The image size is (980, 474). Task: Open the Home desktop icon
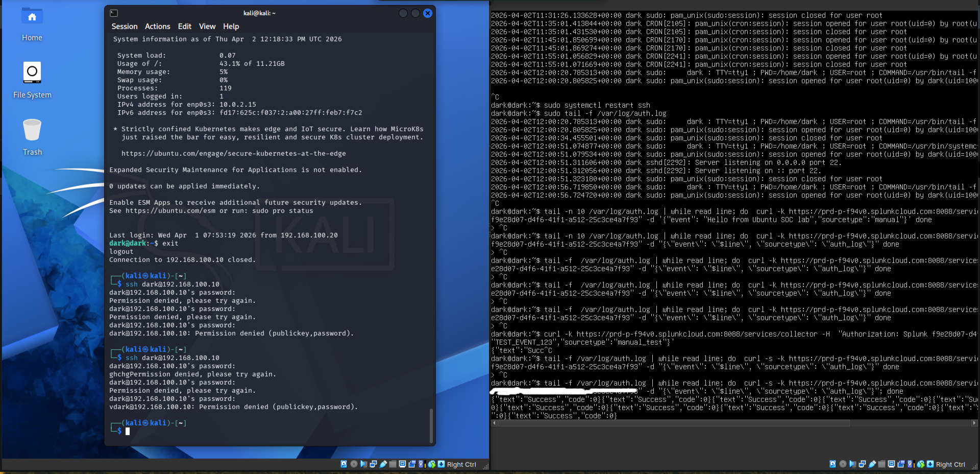pos(32,25)
